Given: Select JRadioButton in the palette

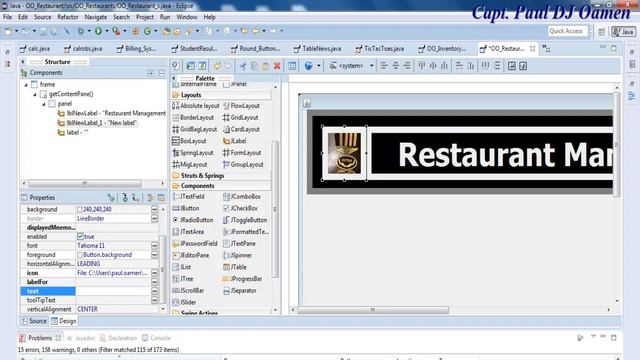Looking at the screenshot, I should [193, 220].
